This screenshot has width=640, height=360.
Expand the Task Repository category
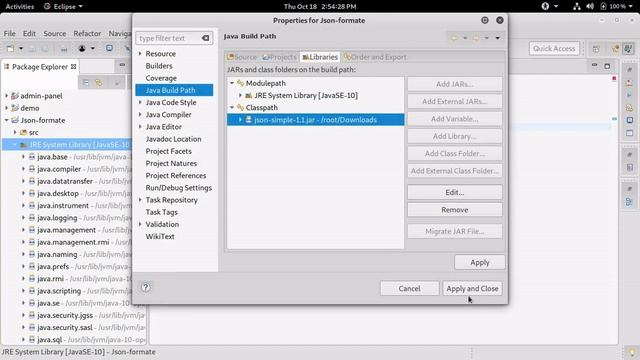[x=140, y=200]
